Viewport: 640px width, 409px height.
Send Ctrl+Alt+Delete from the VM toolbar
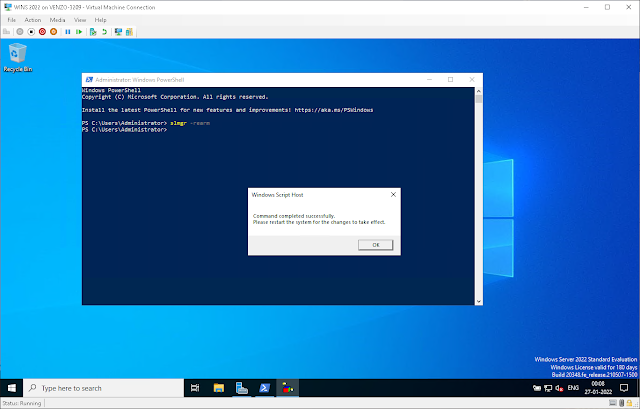point(7,32)
